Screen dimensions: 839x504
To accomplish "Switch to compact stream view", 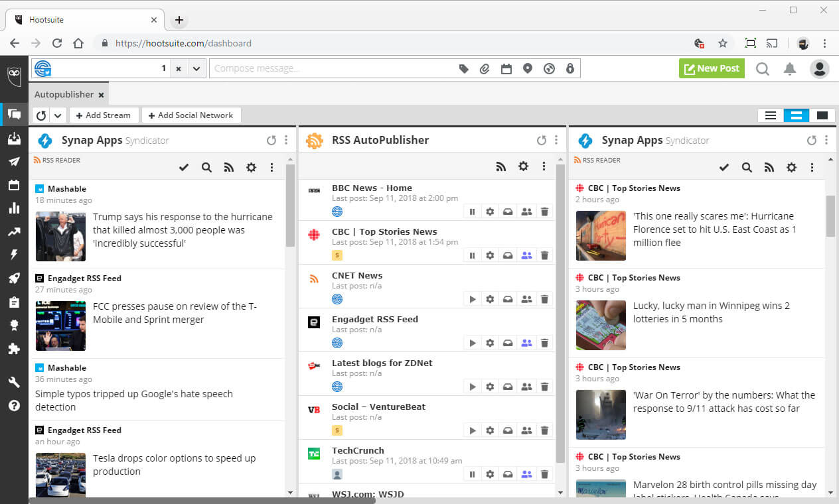I will pos(771,115).
